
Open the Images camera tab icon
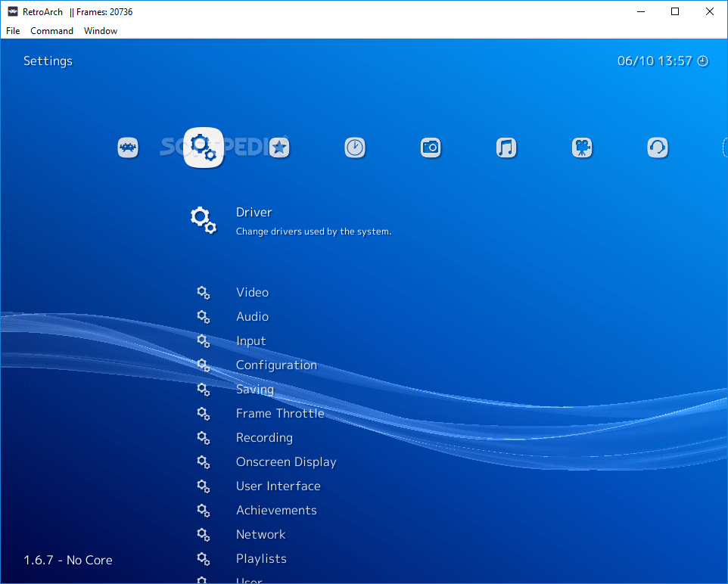tap(431, 148)
